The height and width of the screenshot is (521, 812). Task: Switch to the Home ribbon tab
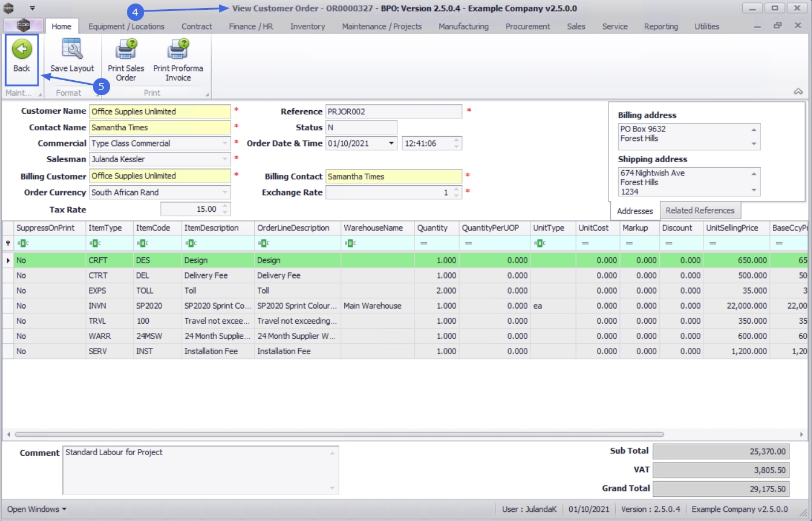pos(61,27)
